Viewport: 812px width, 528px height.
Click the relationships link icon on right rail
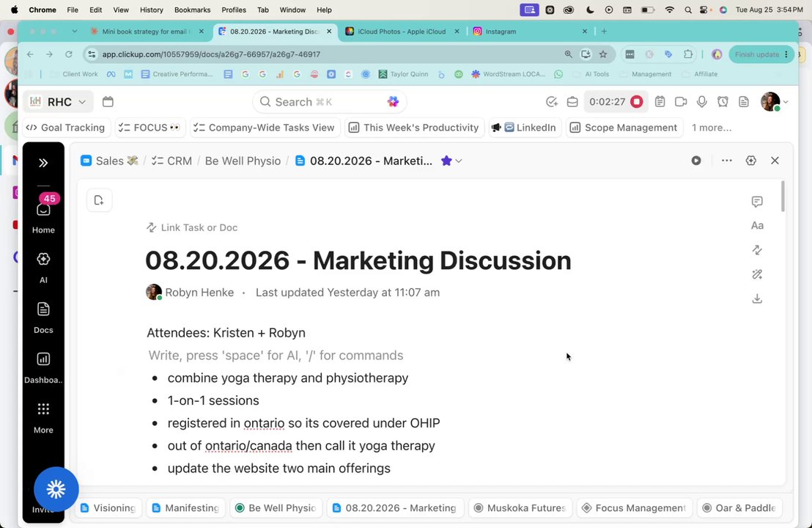[x=757, y=250]
